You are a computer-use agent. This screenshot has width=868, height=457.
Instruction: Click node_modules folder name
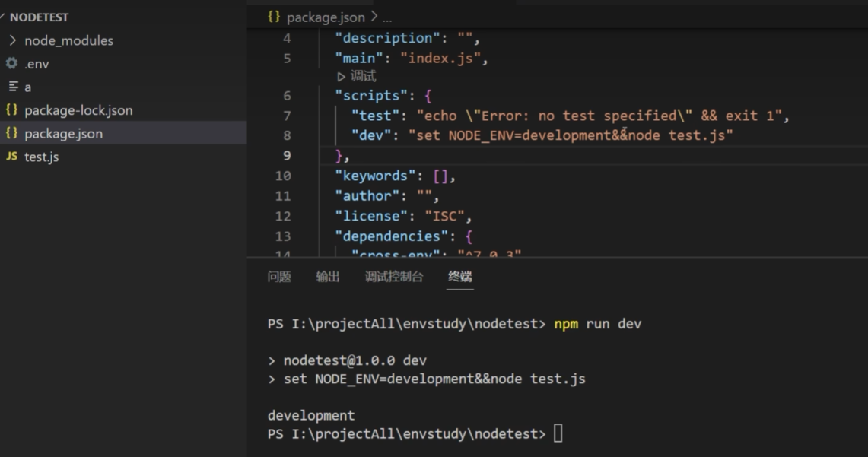pyautogui.click(x=68, y=40)
